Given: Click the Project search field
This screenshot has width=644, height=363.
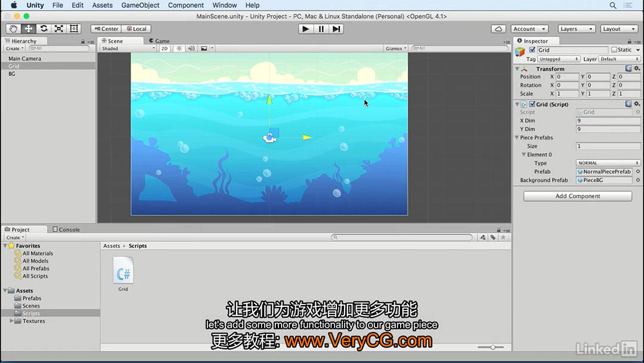Looking at the screenshot, I should [x=402, y=237].
